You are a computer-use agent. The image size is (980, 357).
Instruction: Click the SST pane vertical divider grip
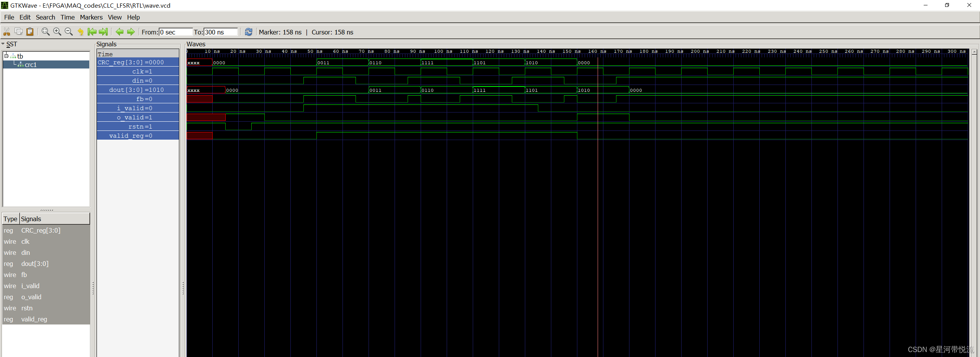coord(93,288)
